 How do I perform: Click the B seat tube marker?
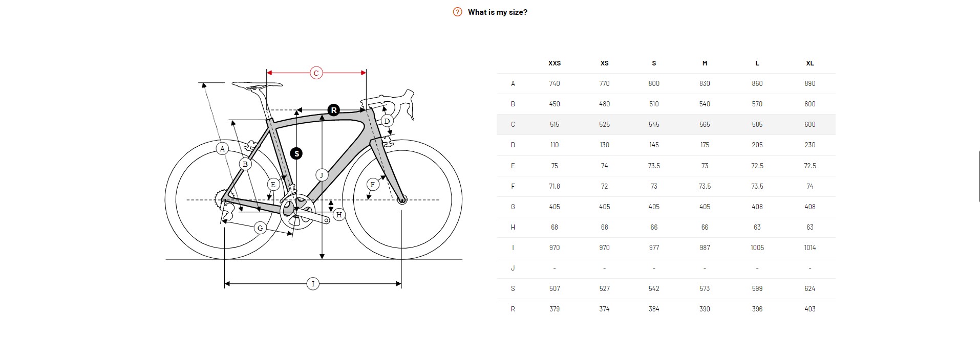[245, 164]
